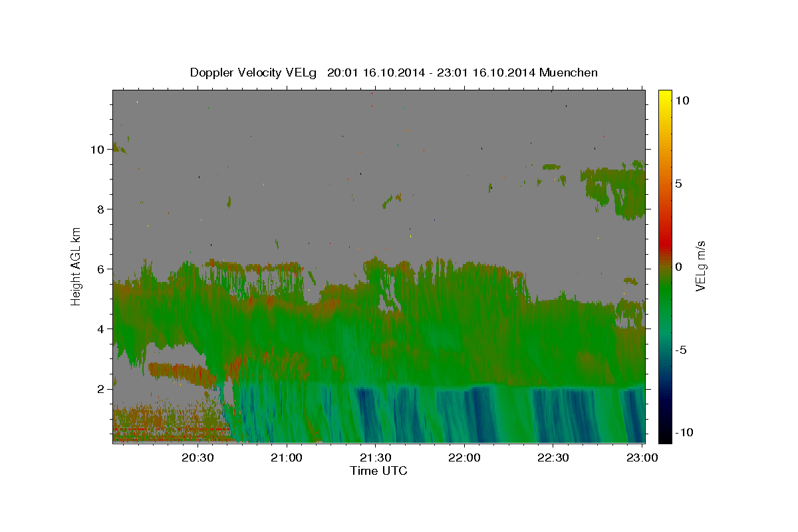Click the 21:00 time tick label
This screenshot has width=798, height=532.
(x=287, y=458)
